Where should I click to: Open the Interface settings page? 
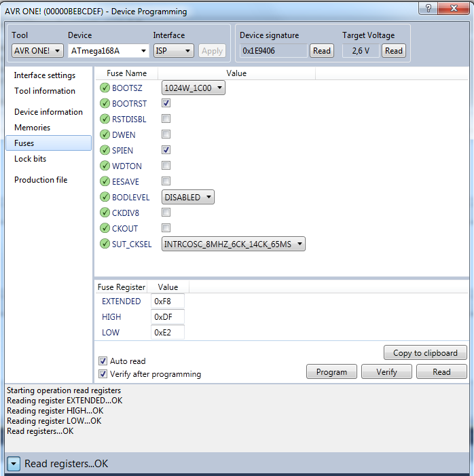tap(45, 75)
